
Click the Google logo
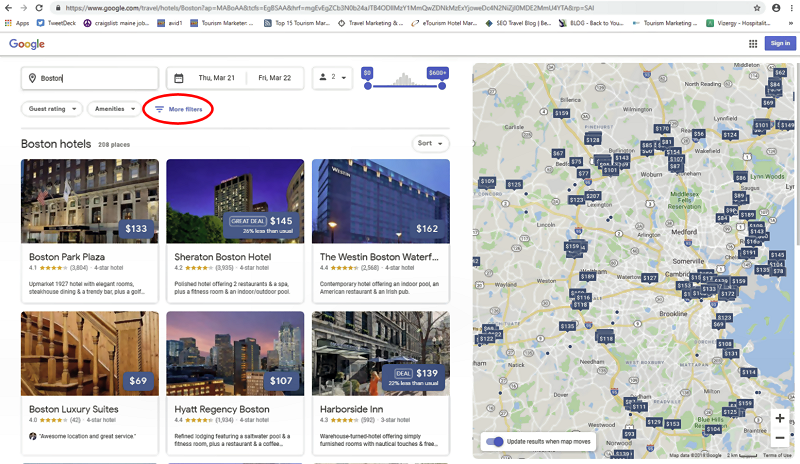coord(27,44)
